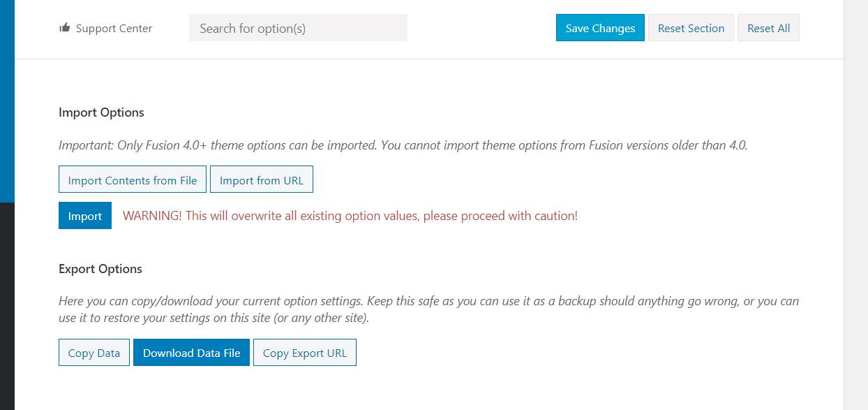Image resolution: width=868 pixels, height=410 pixels.
Task: Click the Save Changes button
Action: tap(600, 28)
